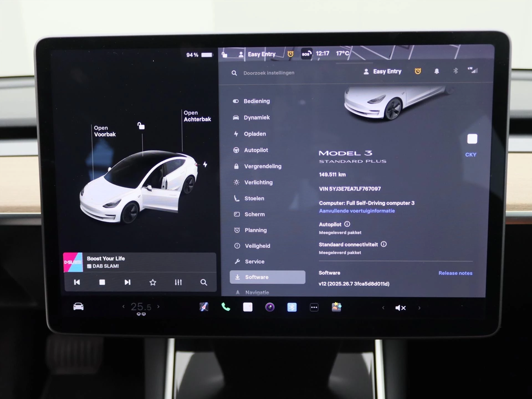Screen dimensions: 532x399
Task: Open the Weather app from the taskbar
Action: (336, 308)
